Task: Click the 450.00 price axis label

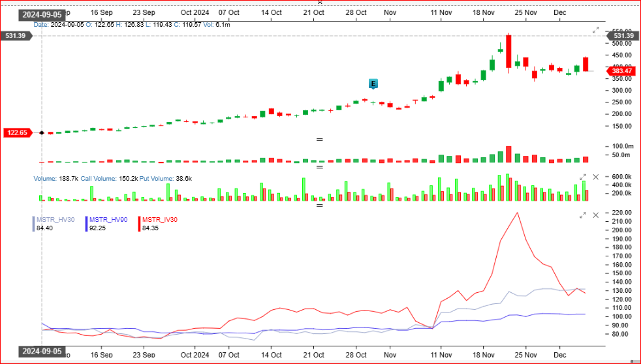Action: tap(621, 55)
